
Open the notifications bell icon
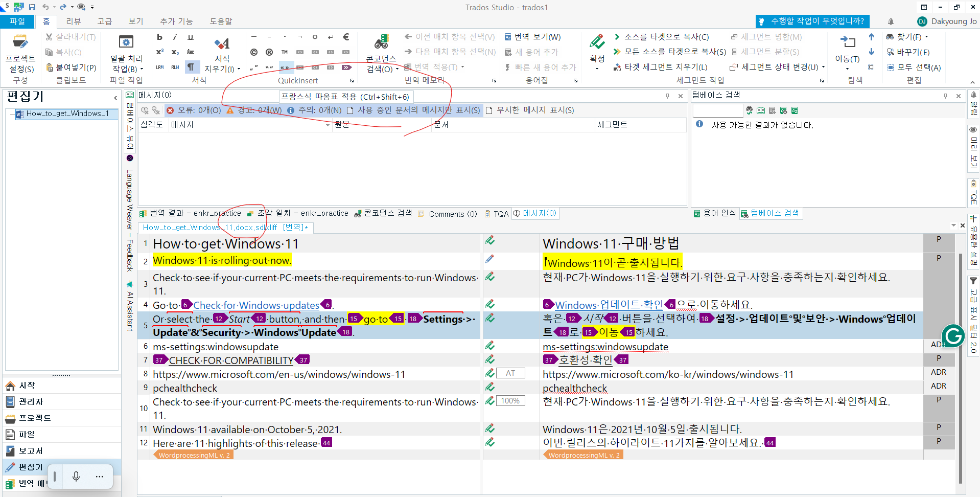pyautogui.click(x=891, y=21)
